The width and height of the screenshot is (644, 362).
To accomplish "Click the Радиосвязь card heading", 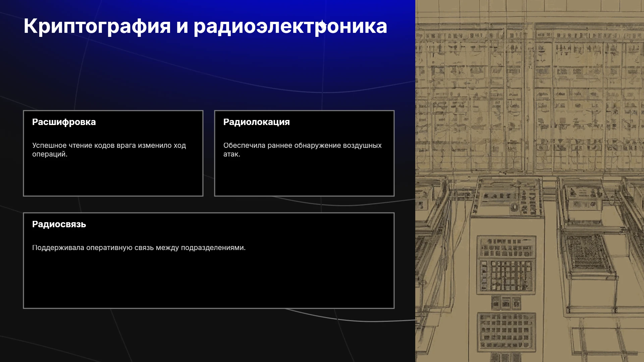I will (59, 224).
